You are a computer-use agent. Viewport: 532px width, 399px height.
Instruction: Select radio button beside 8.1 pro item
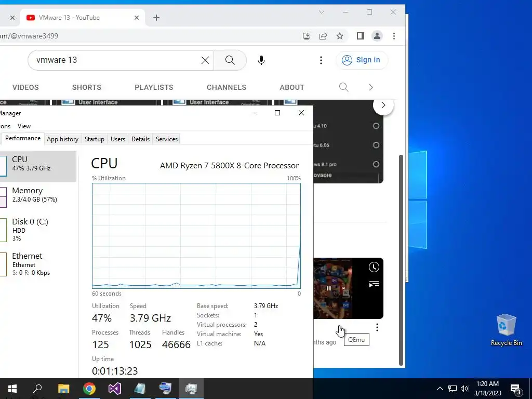click(x=376, y=164)
